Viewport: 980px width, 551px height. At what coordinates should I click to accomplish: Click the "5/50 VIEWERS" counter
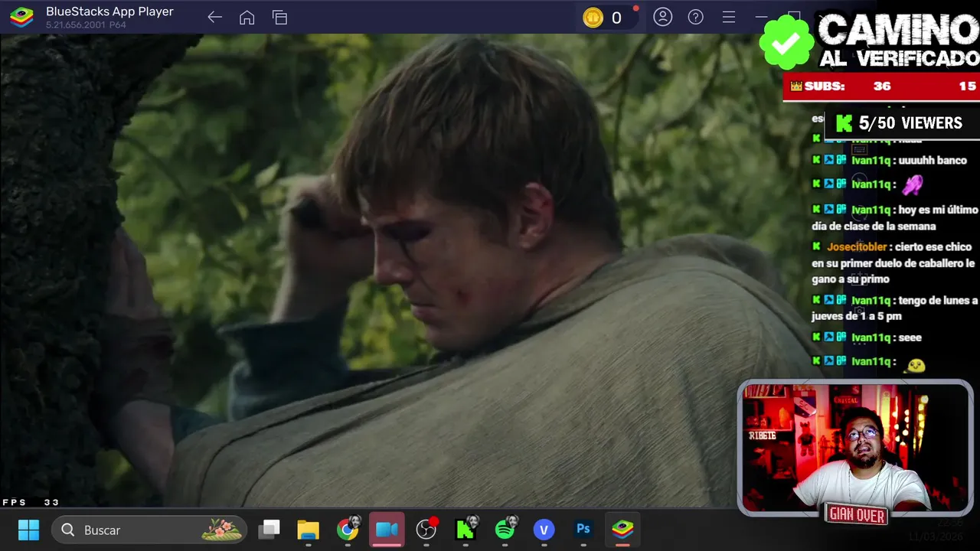click(x=900, y=123)
